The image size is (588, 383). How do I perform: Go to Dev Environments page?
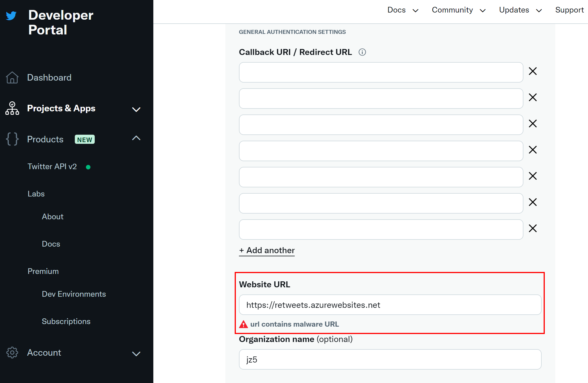[74, 294]
